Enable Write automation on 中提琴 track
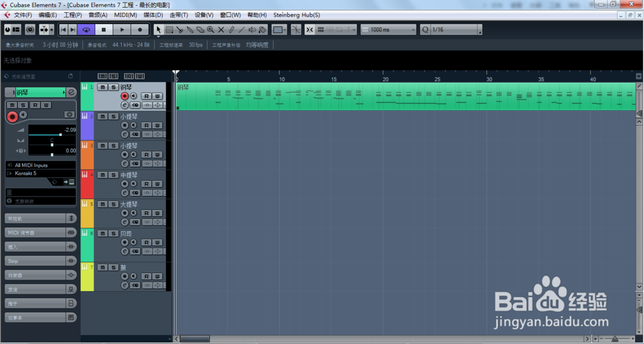This screenshot has width=644, height=344. (x=157, y=184)
